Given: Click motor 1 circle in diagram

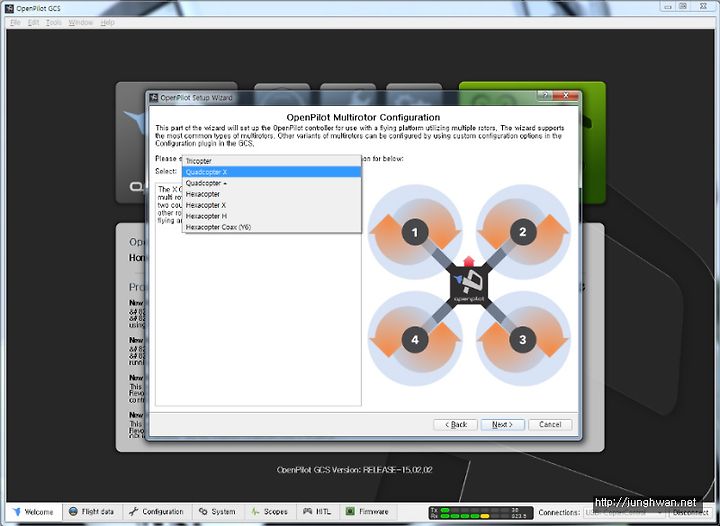Looking at the screenshot, I should pyautogui.click(x=415, y=232).
